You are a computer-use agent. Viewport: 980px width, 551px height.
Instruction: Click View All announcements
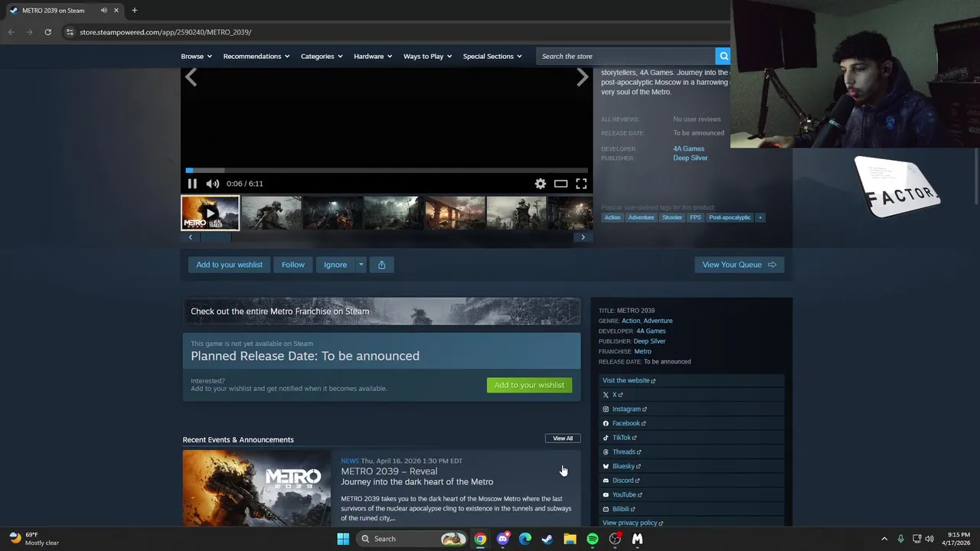pos(563,439)
